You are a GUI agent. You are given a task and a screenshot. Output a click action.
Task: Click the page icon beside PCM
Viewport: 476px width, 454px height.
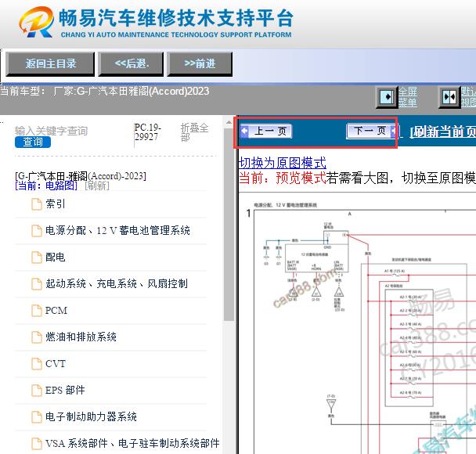(x=37, y=311)
